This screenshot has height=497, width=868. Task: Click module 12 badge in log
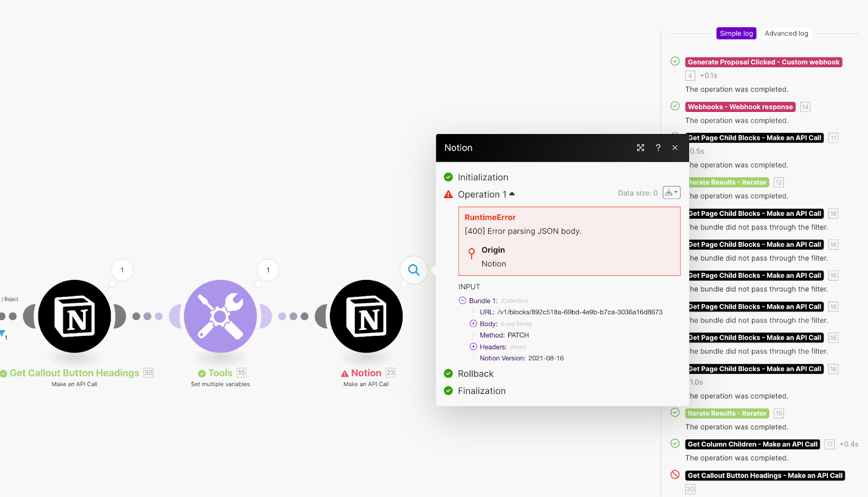778,182
